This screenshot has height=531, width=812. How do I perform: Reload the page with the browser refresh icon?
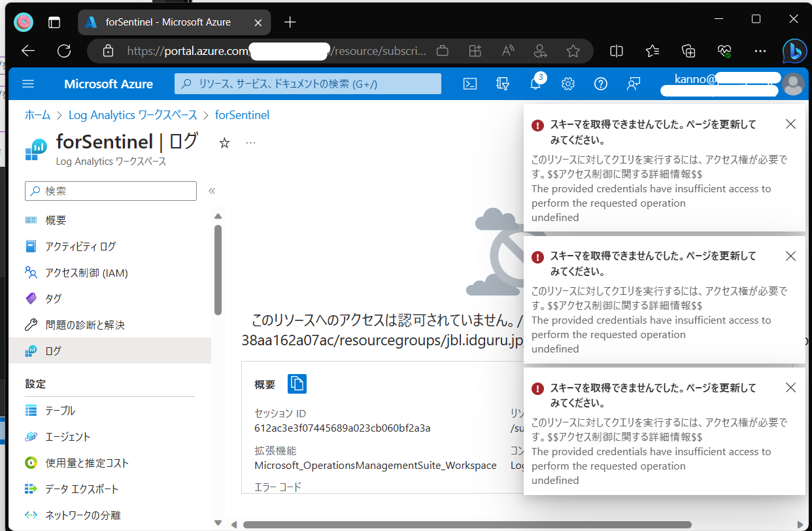tap(64, 51)
